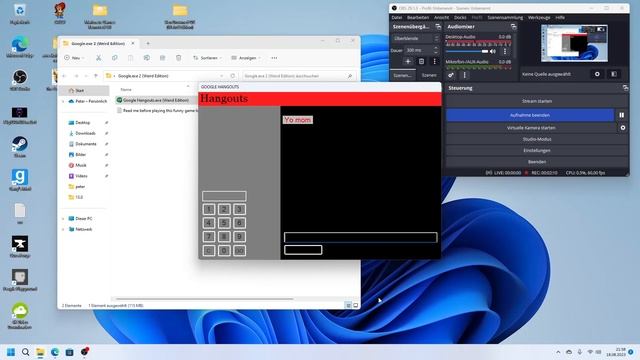The image size is (640, 360).
Task: Adjust the Desktop-Audio volume slider
Action: tap(467, 51)
